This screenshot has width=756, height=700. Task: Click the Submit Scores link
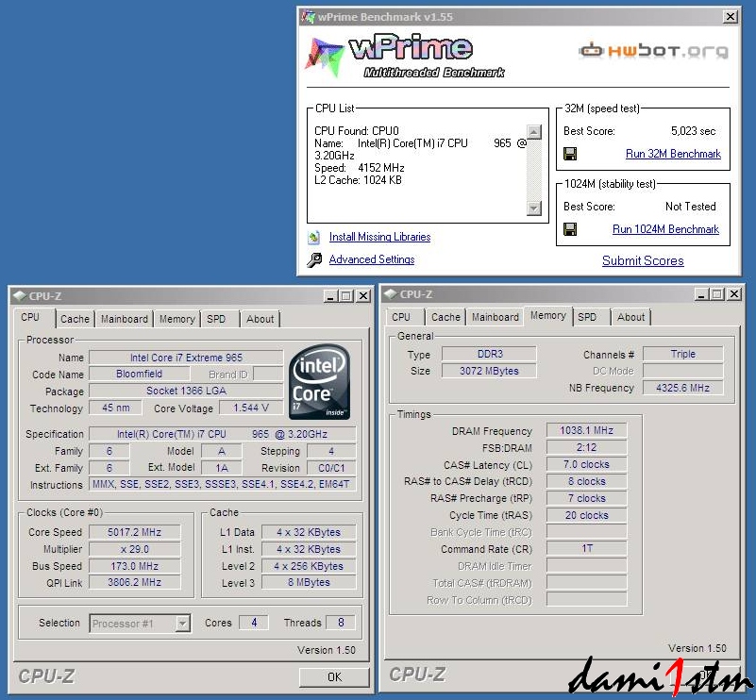click(643, 260)
